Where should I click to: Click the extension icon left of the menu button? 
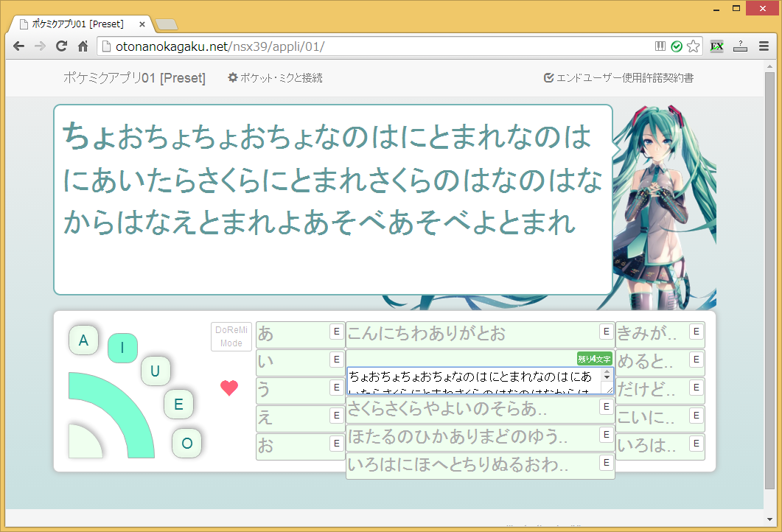coord(740,46)
